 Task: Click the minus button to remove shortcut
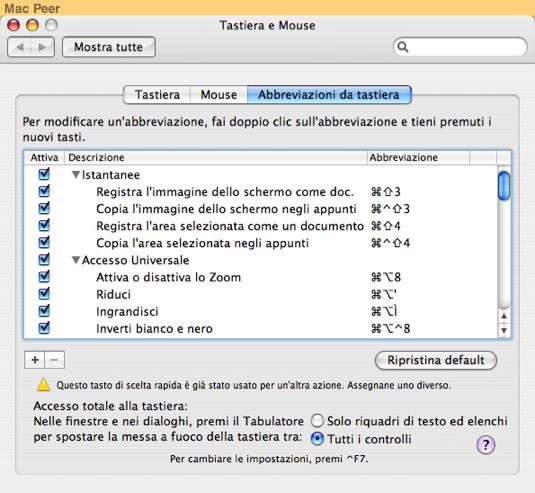[x=55, y=360]
